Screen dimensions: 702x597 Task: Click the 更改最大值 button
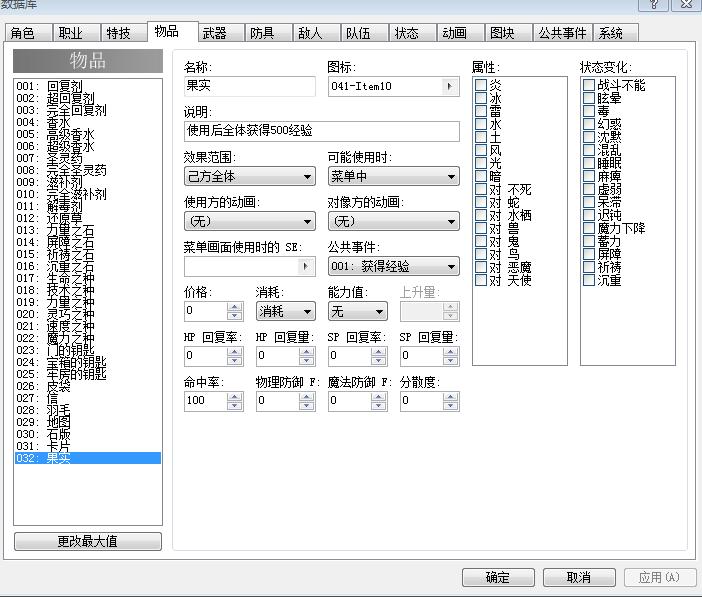[88, 541]
